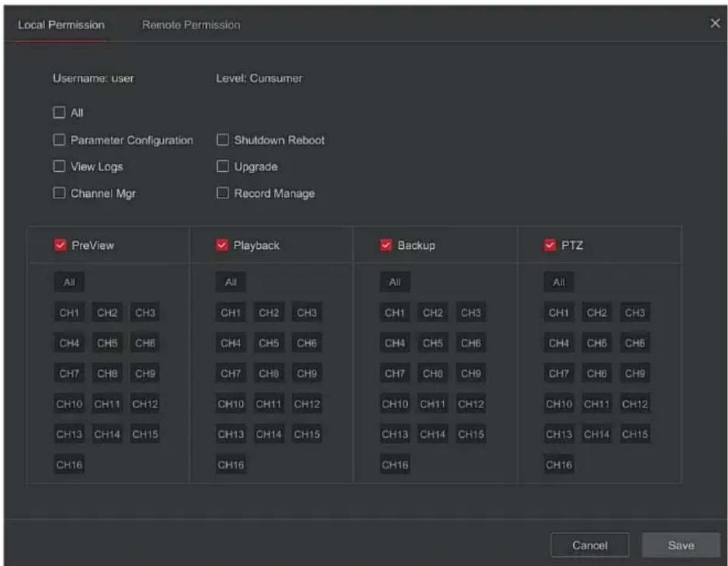Select CH7 in the PreView column
This screenshot has height=566, width=728.
pyautogui.click(x=69, y=374)
